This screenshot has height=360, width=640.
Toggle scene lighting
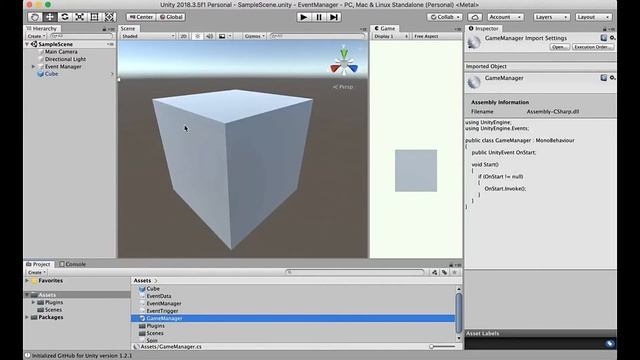coord(198,36)
